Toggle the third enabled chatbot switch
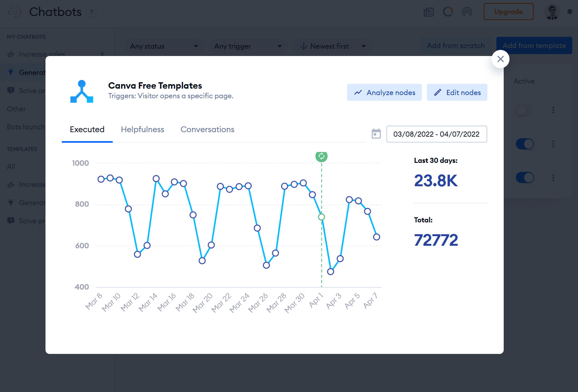The height and width of the screenshot is (392, 578). pos(525,178)
